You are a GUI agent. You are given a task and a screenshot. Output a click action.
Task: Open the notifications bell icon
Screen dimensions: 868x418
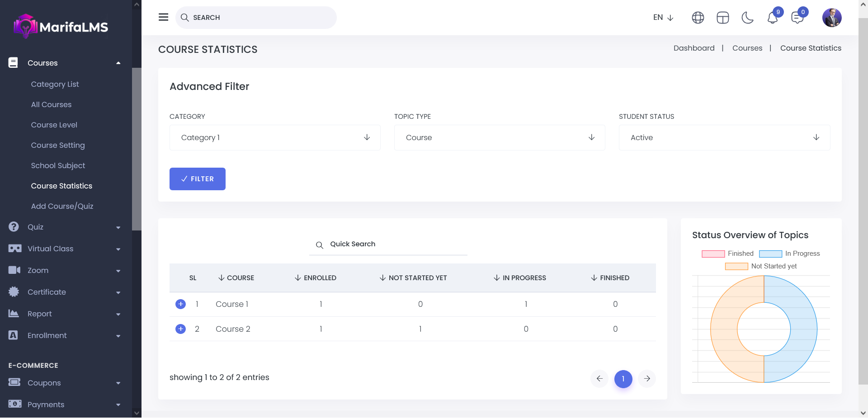(x=773, y=18)
